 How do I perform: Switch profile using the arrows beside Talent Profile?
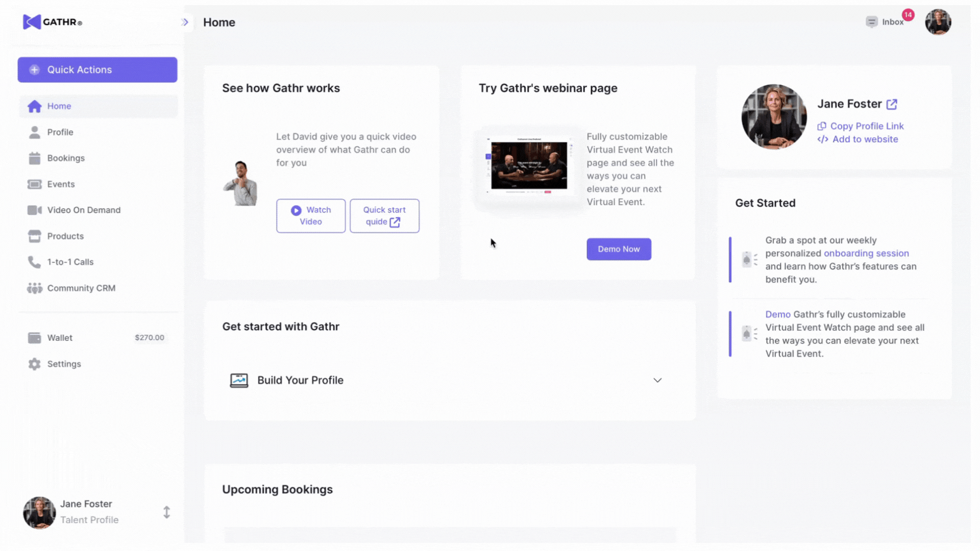pyautogui.click(x=166, y=512)
